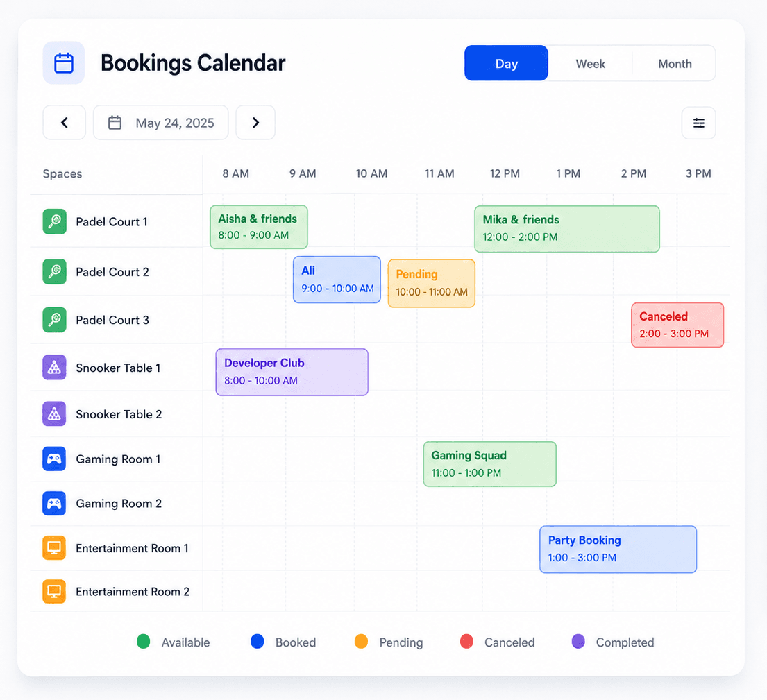Switch to the Day view tab
The width and height of the screenshot is (767, 700).
coord(506,64)
